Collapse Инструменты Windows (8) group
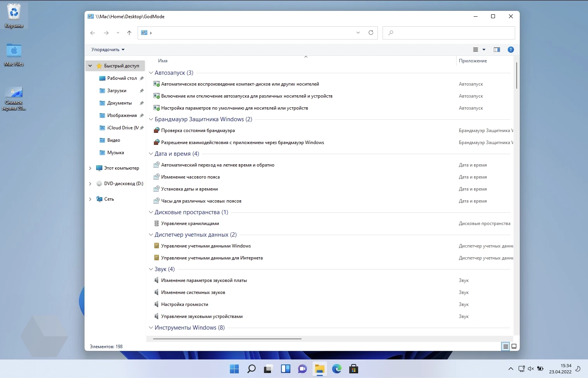This screenshot has height=378, width=588. [x=151, y=328]
